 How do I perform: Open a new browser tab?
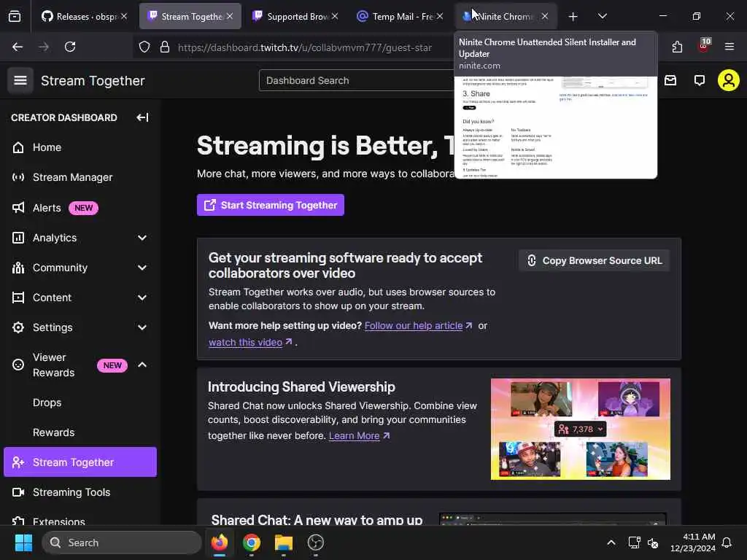click(573, 17)
